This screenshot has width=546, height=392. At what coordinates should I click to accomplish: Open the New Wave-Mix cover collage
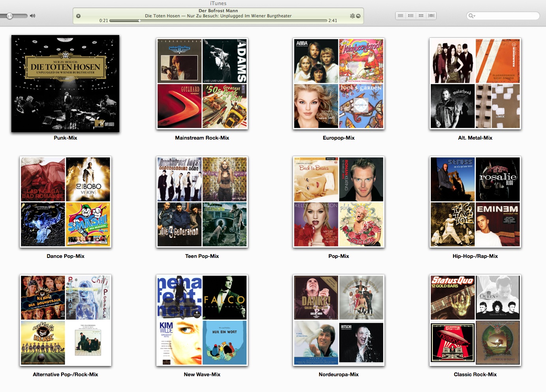click(202, 320)
